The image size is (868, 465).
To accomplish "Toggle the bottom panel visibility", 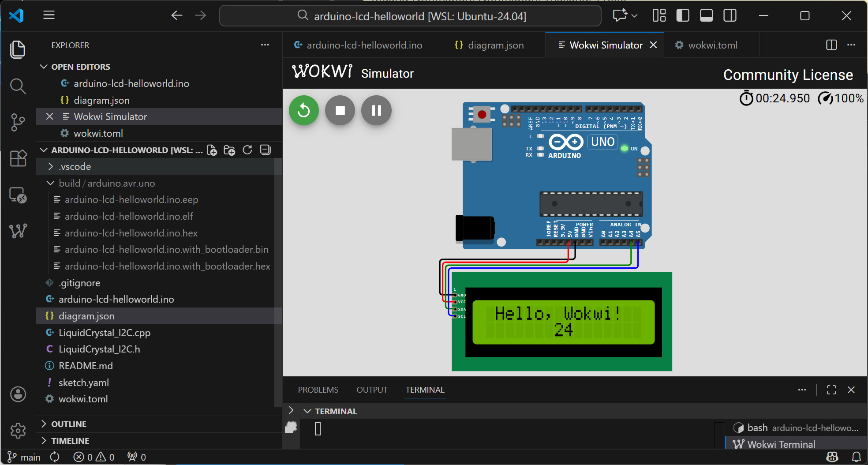I will [x=706, y=16].
